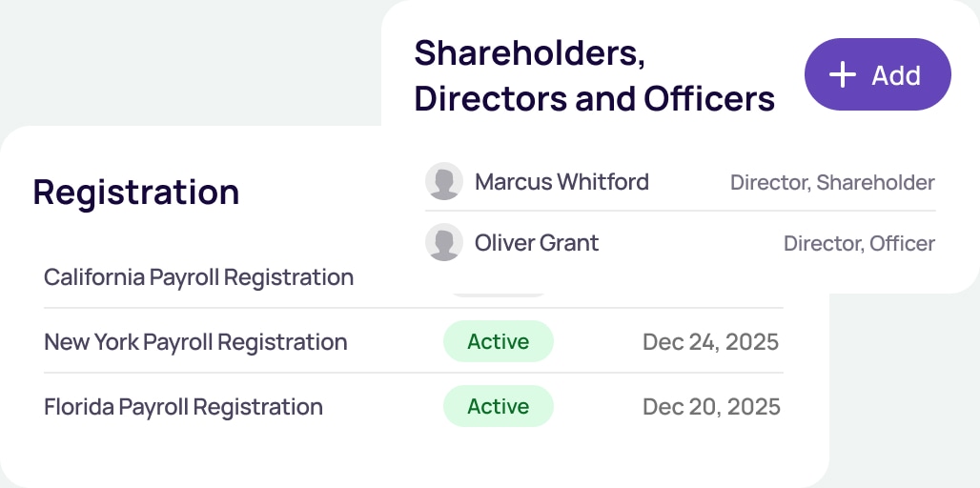Click Shareholders, Directors and Officers heading
The image size is (980, 488).
pos(594,75)
